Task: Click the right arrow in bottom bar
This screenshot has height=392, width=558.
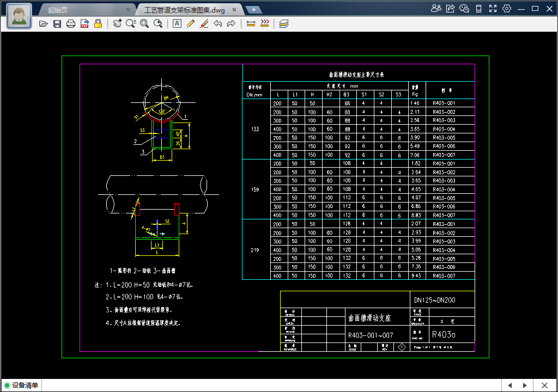Action: tap(525, 385)
